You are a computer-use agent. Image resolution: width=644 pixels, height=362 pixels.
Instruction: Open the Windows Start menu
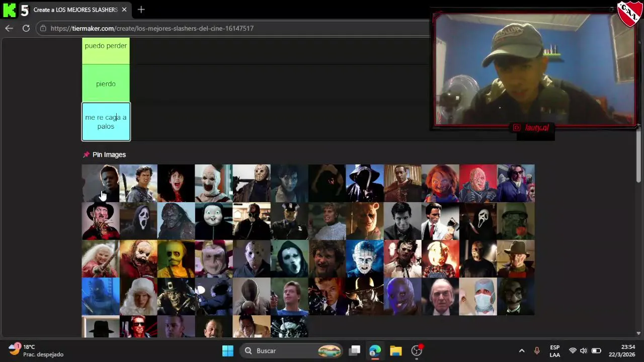coord(228,350)
